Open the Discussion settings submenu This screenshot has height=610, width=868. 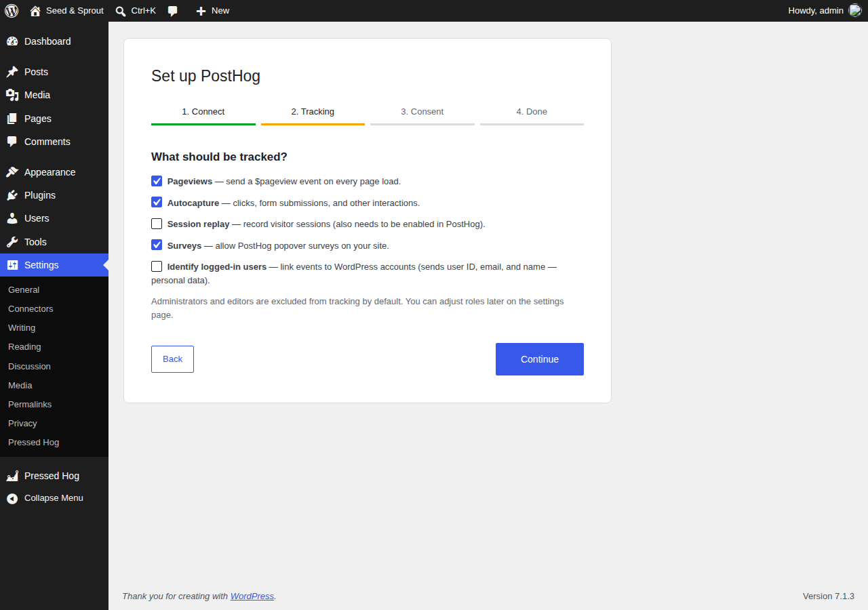coord(29,366)
